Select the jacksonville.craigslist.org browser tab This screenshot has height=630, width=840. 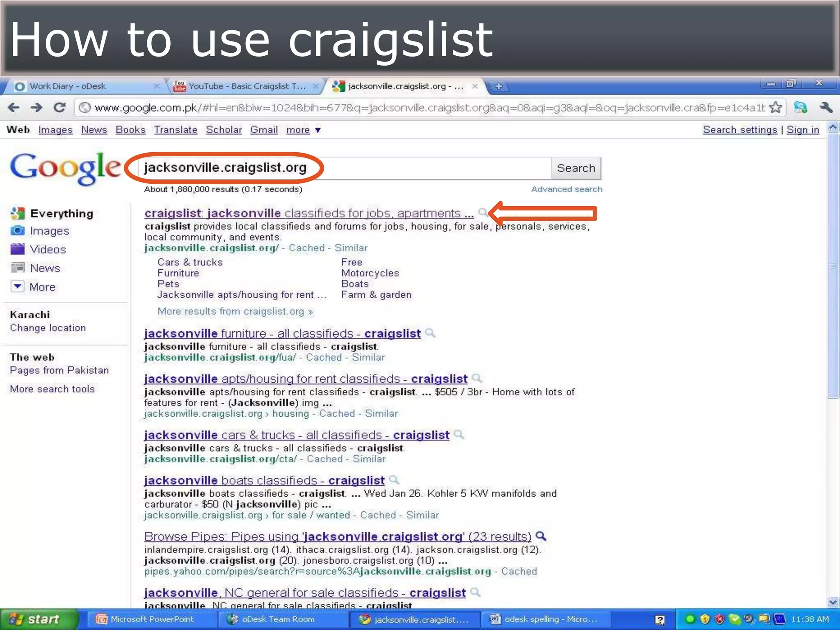(406, 86)
